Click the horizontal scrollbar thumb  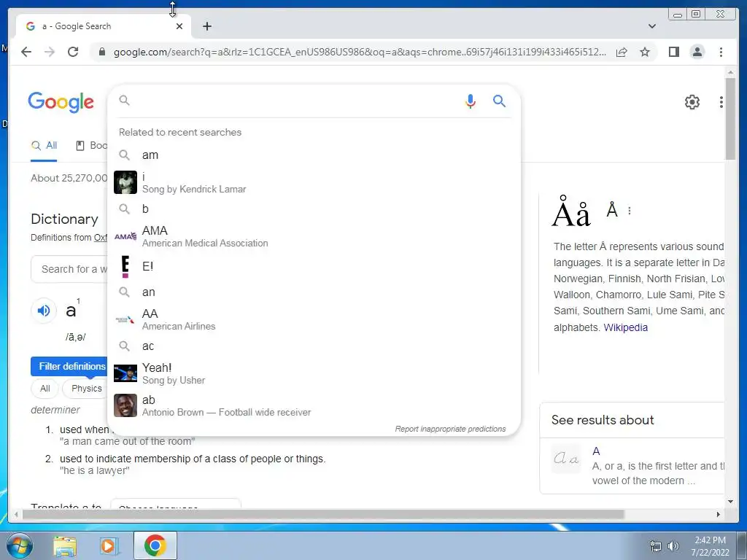[323, 514]
